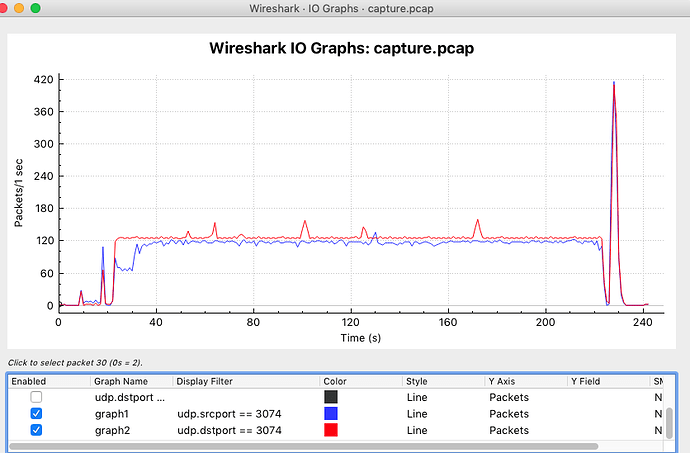
Task: Click the 'Packets/1 sec' y-axis label
Action: 18,193
